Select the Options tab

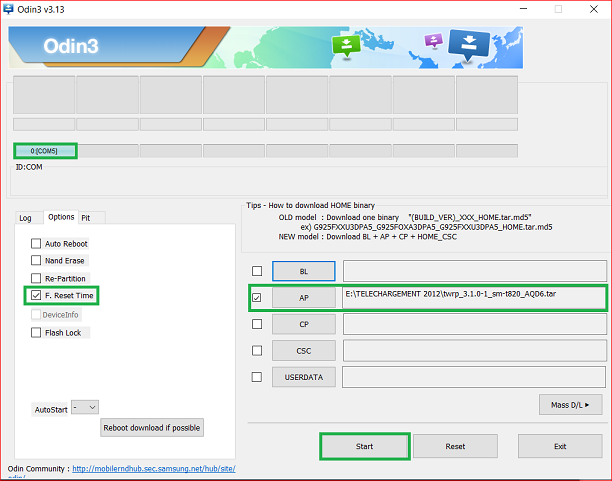click(x=61, y=217)
